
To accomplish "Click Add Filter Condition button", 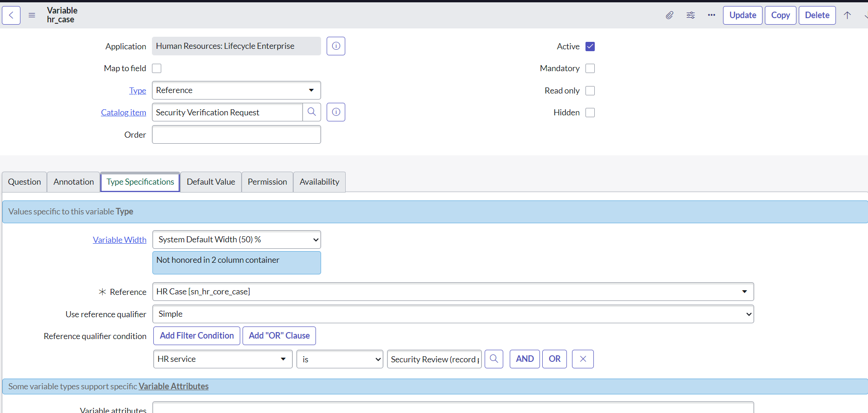I will tap(197, 336).
